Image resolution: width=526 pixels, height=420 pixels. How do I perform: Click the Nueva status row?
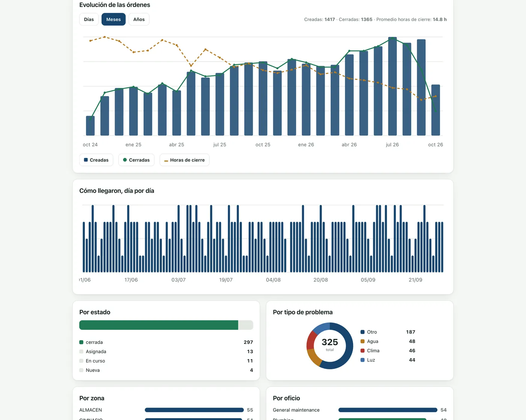[166, 370]
